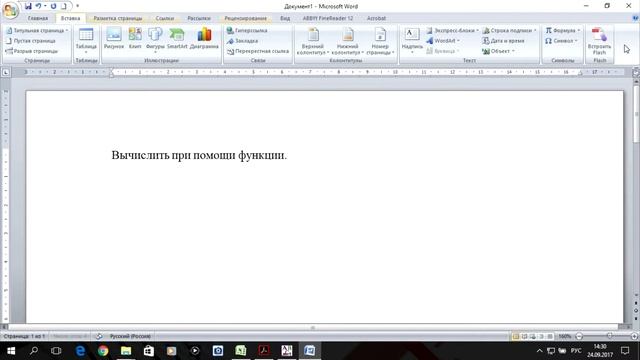This screenshot has width=640, height=360.
Task: Customize the Quick Access toolbar dropdown
Action: click(x=78, y=6)
